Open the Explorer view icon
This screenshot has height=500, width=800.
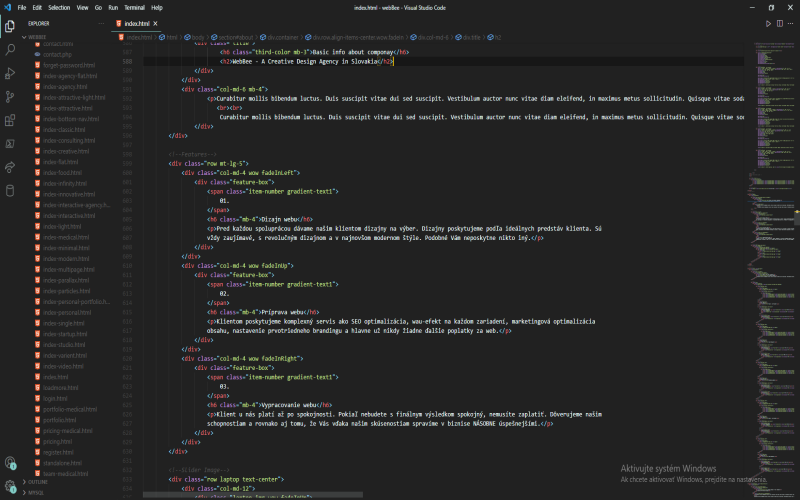click(x=10, y=26)
